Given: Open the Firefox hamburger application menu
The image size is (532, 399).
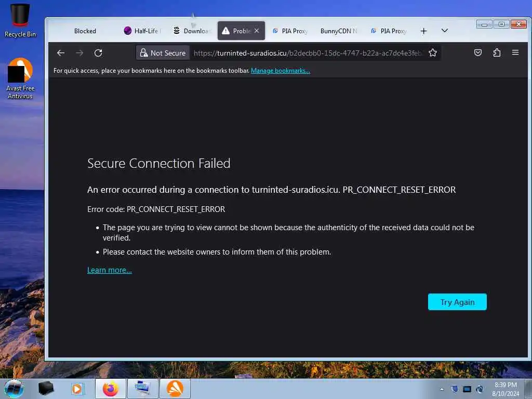Looking at the screenshot, I should 515,52.
